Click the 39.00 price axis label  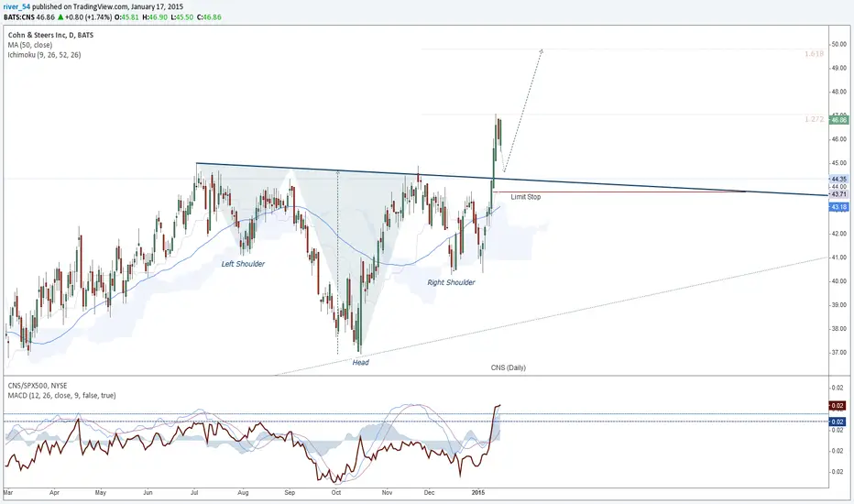pyautogui.click(x=838, y=305)
